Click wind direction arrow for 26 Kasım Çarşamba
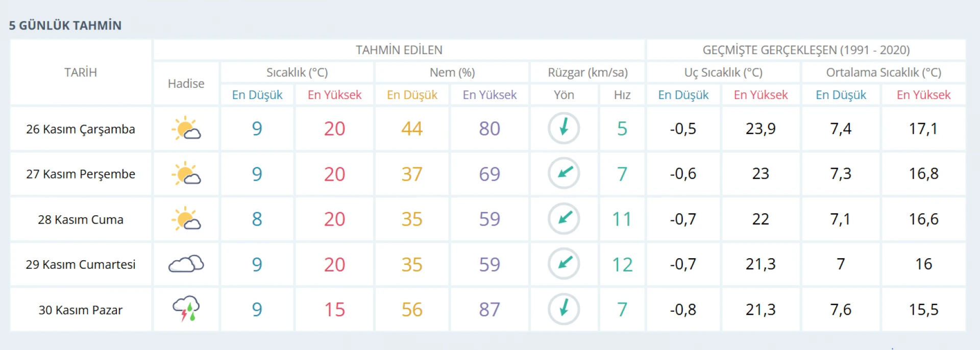980x350 pixels. point(563,128)
